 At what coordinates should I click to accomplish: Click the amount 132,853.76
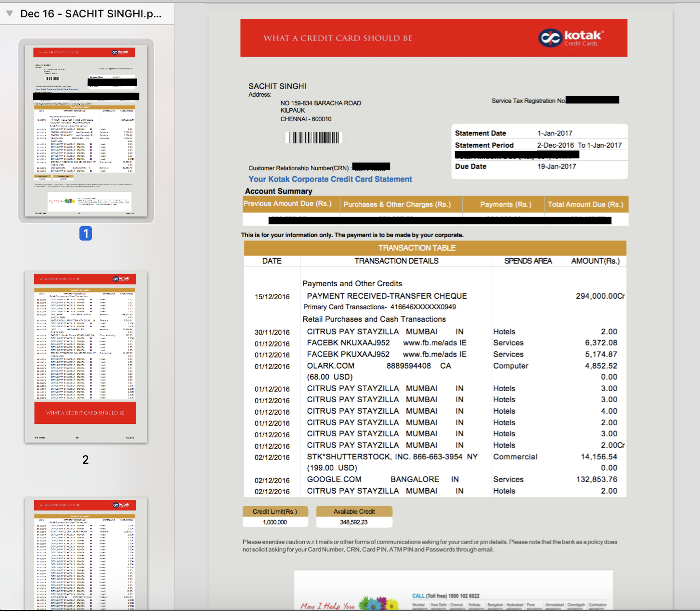click(x=597, y=480)
